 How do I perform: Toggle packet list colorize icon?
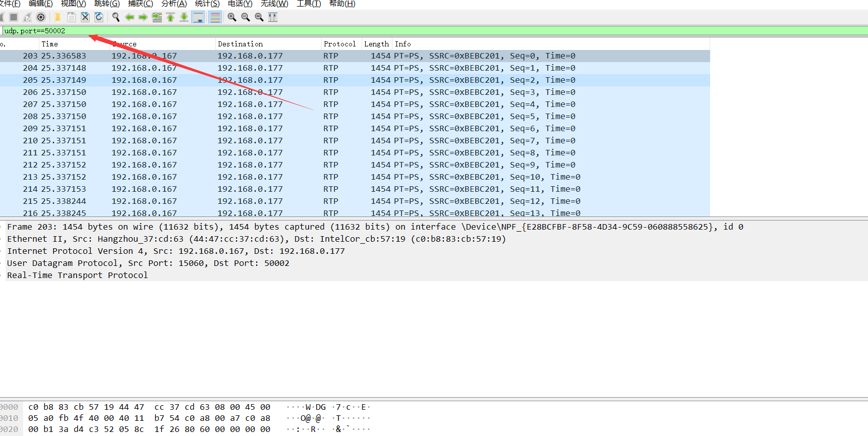click(x=215, y=17)
